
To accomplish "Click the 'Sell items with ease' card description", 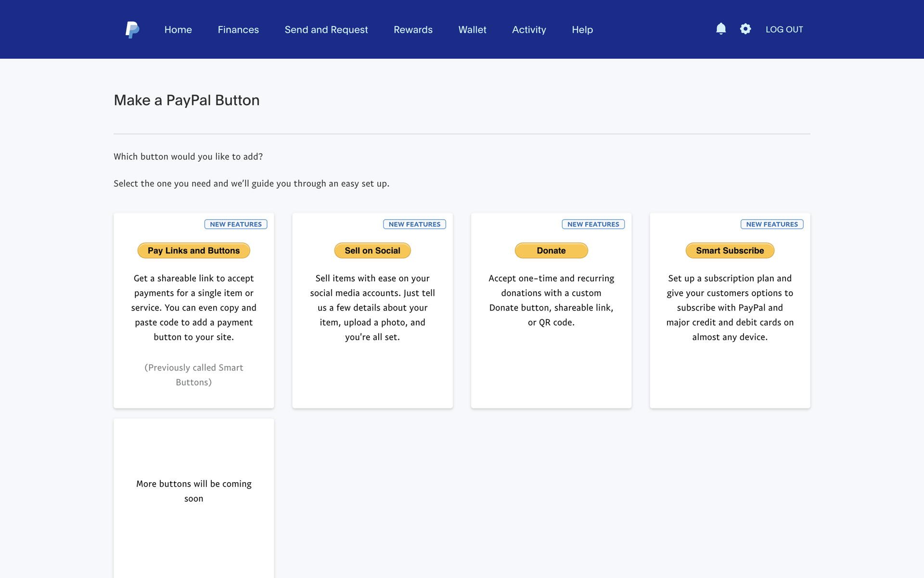I will pos(372,307).
